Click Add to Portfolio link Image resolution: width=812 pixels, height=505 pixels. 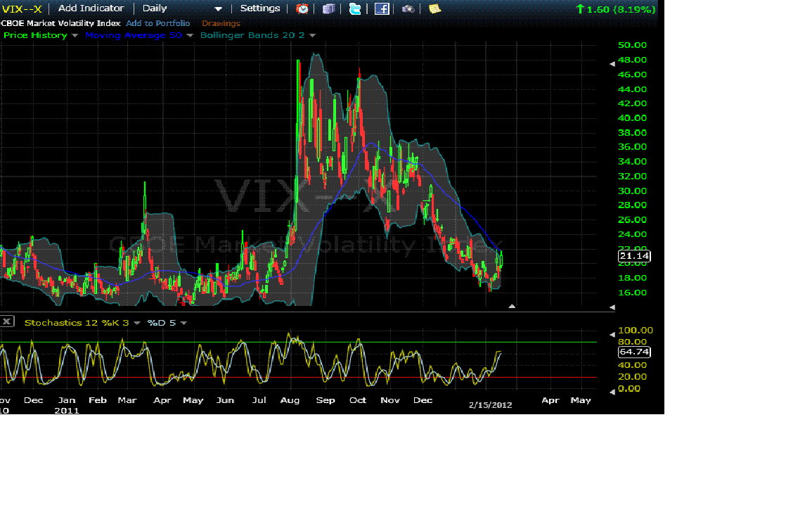(158, 23)
